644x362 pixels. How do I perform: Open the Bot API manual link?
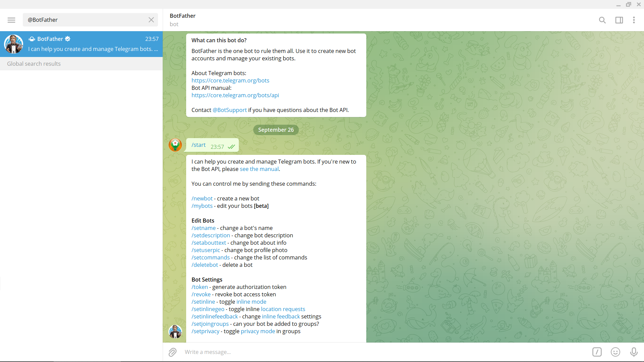pos(235,95)
